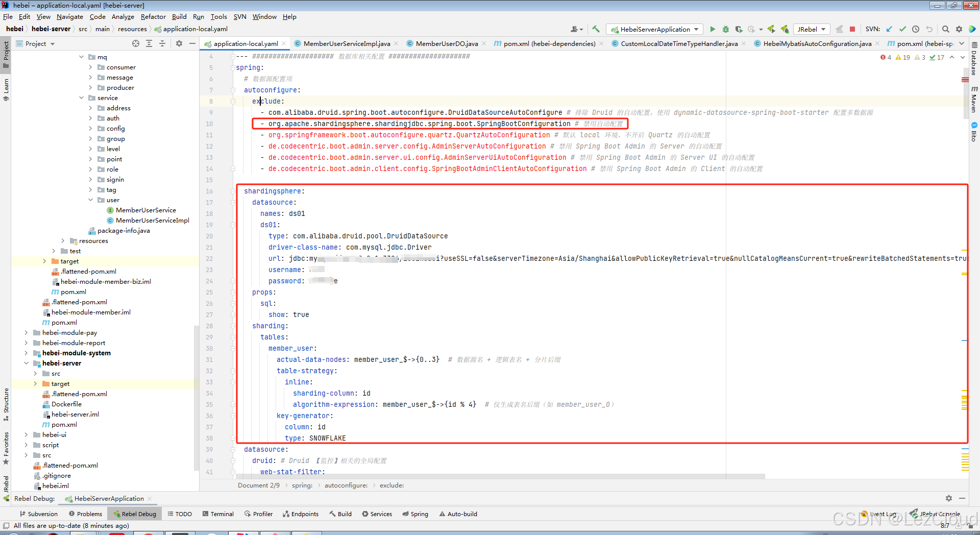Open the Refactor menu
980x535 pixels.
coord(153,16)
